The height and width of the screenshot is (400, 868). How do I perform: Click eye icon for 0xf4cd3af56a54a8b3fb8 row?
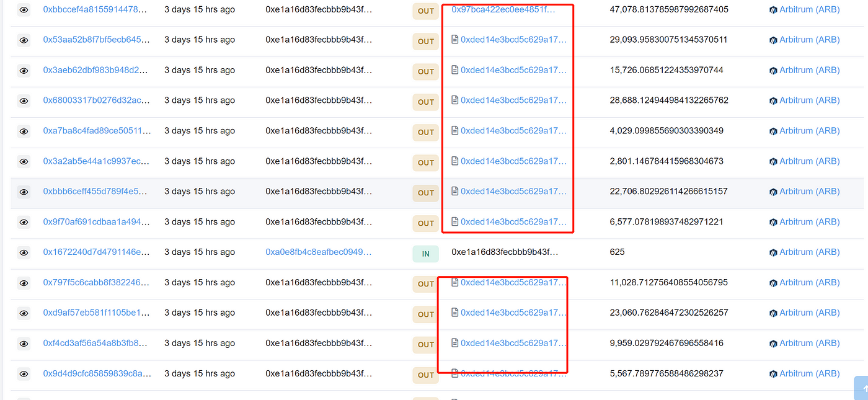24,344
